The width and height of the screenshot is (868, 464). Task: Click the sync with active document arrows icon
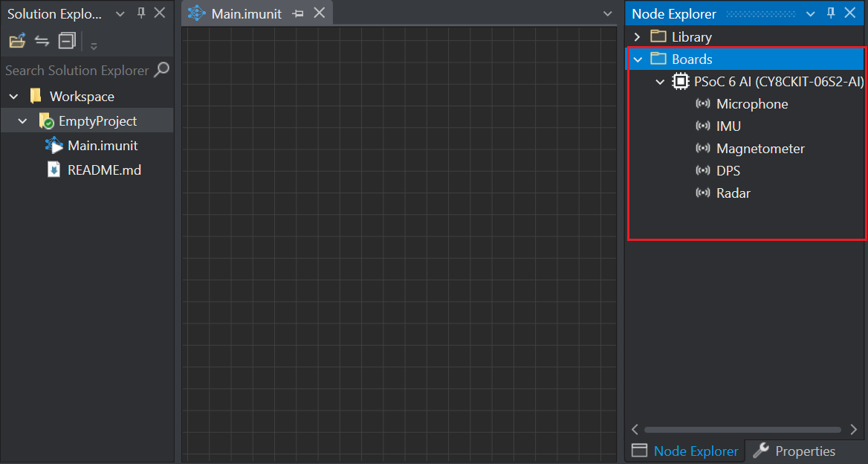[42, 41]
